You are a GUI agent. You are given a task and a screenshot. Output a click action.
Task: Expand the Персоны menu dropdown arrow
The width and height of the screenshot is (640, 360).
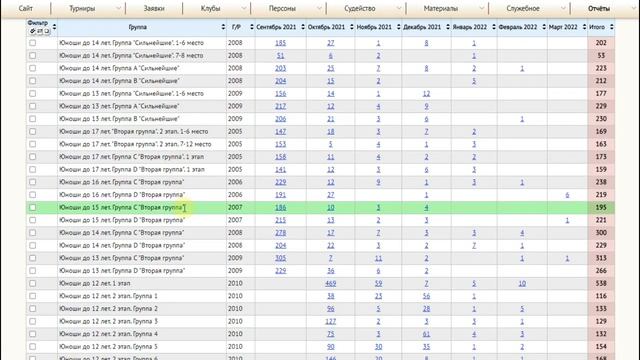(x=320, y=8)
